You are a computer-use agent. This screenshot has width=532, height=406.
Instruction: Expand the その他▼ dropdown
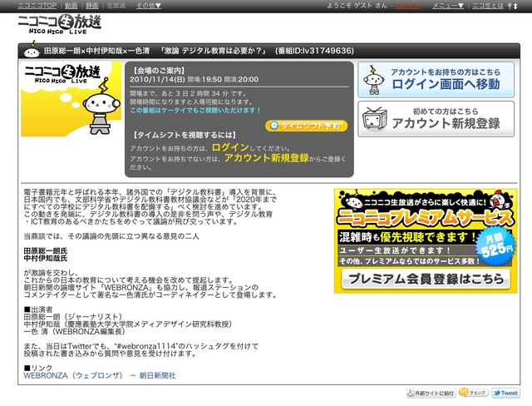coord(149,6)
